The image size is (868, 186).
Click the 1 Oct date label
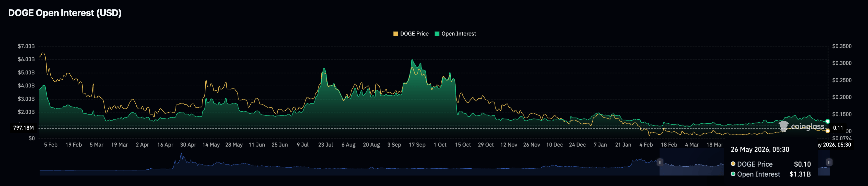click(440, 145)
